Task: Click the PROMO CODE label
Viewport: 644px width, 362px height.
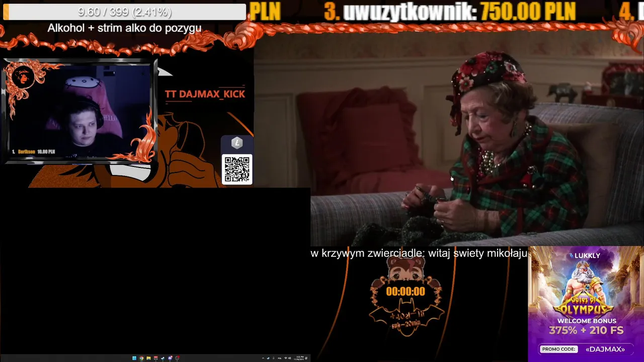Action: 558,349
